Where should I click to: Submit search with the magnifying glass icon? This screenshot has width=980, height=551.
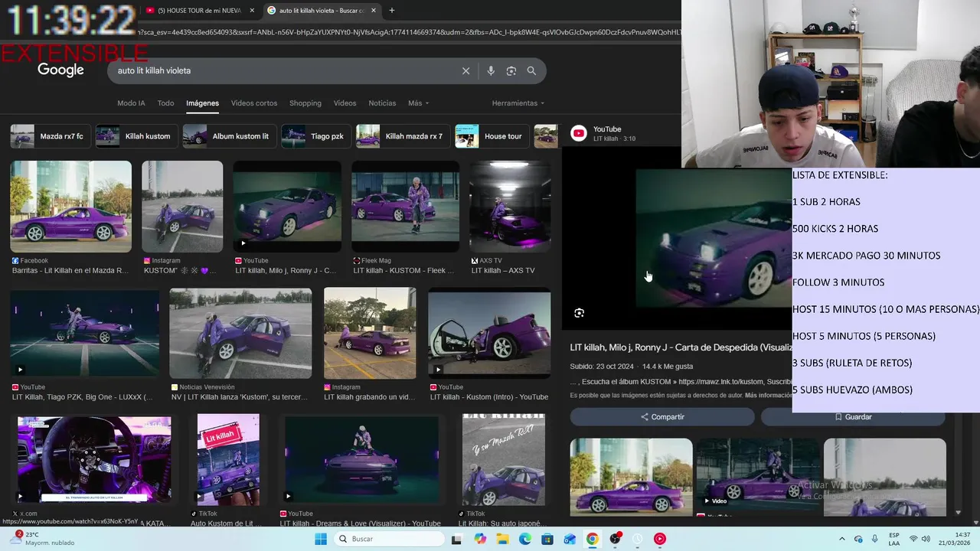coord(531,70)
